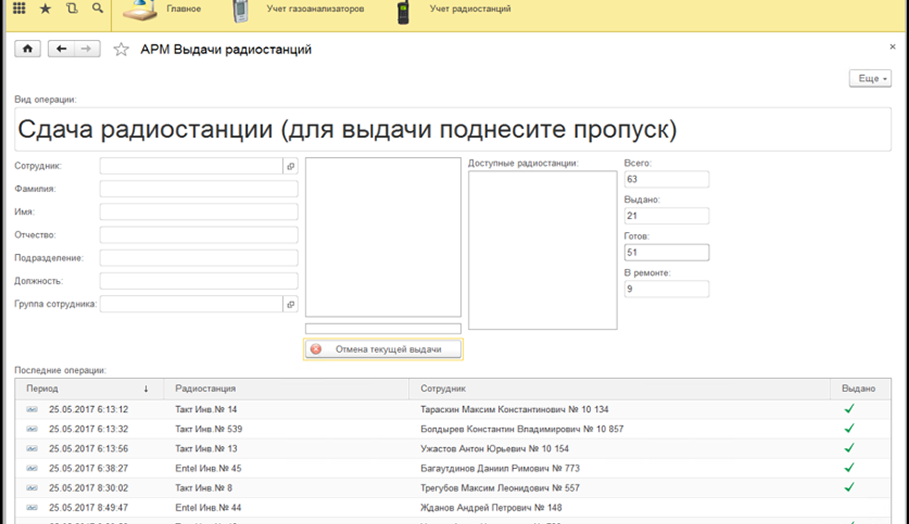Open the favorites star in top panel
This screenshot has width=909, height=524.
pyautogui.click(x=45, y=9)
